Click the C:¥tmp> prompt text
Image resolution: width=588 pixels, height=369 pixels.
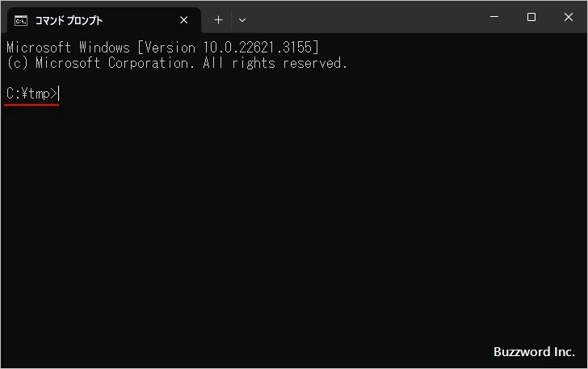point(31,94)
